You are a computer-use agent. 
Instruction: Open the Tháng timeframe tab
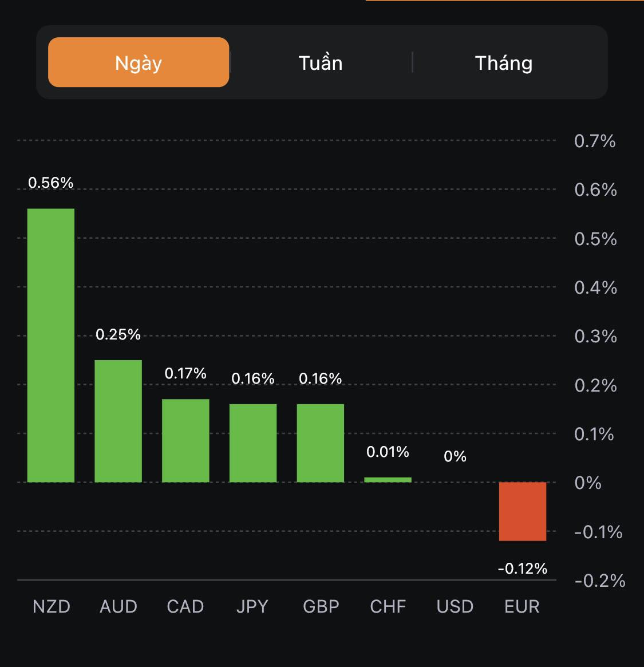[x=504, y=62]
